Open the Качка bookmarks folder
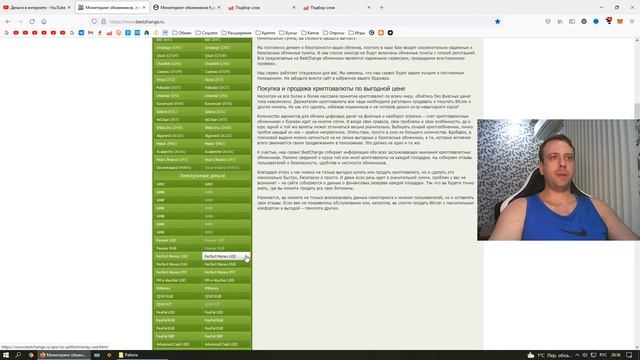The height and width of the screenshot is (360, 640). (x=310, y=33)
